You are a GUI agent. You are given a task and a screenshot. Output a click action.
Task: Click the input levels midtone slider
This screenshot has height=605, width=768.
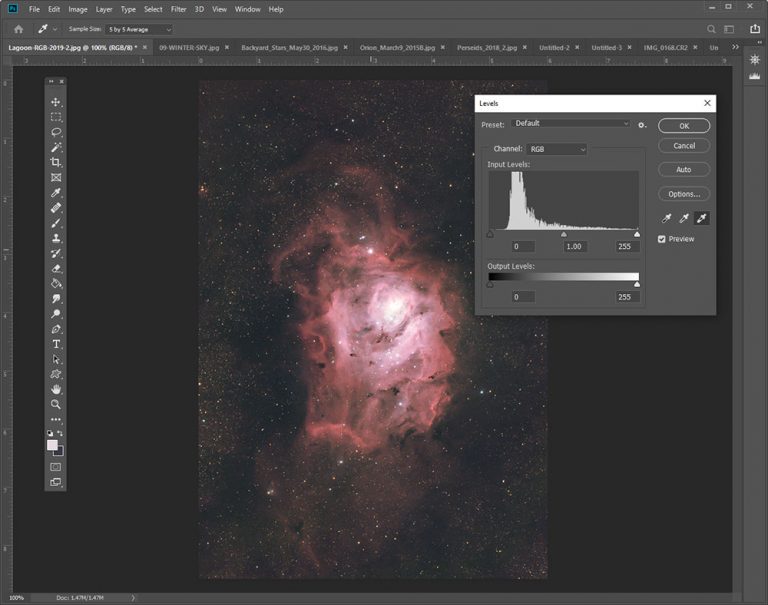coord(564,235)
